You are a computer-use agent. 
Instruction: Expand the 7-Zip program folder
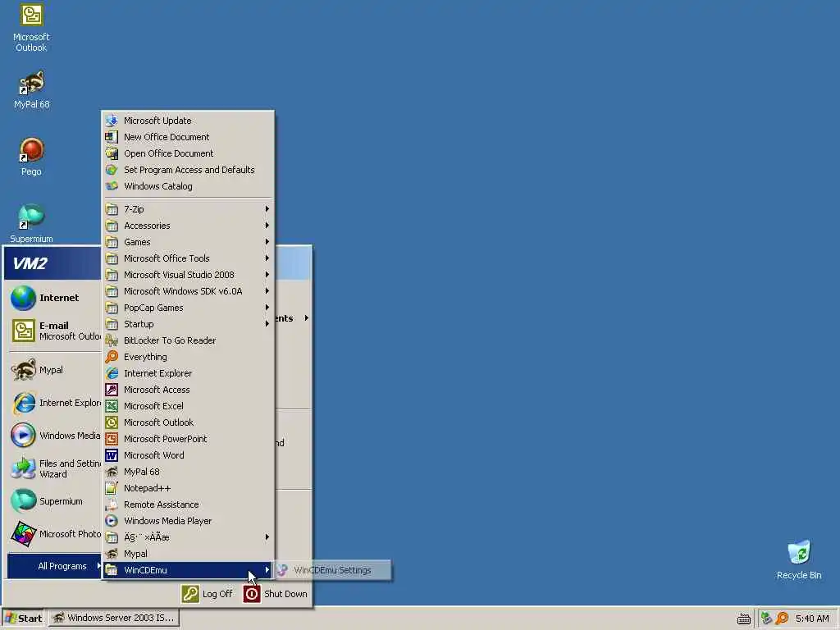188,209
